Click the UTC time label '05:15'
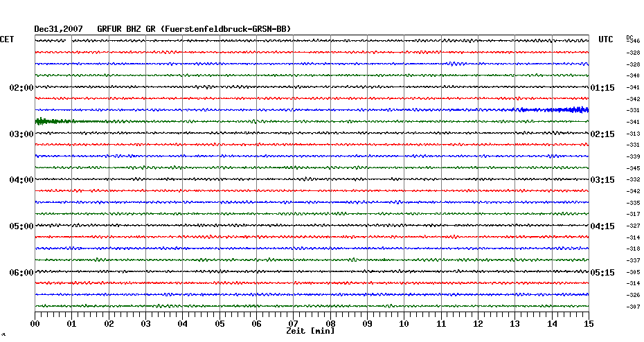Image resolution: width=644 pixels, height=342 pixels. point(602,273)
